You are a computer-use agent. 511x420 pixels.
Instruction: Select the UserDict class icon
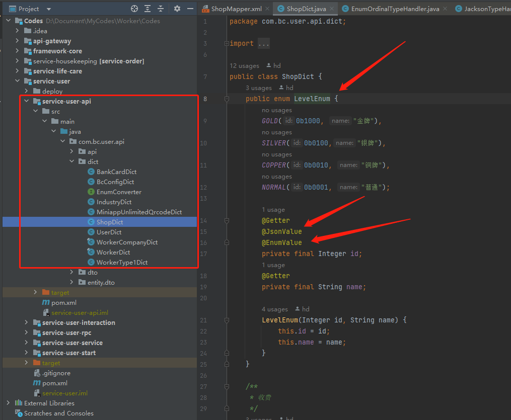[x=91, y=232]
